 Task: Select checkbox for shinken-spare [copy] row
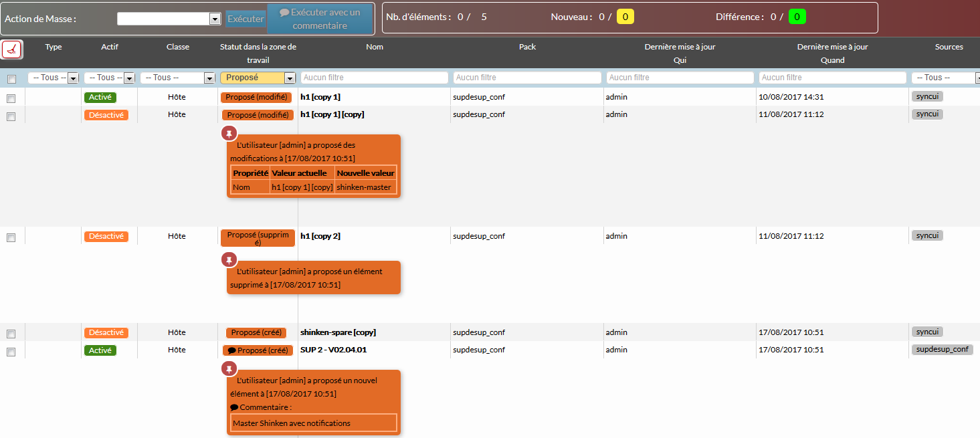coord(11,334)
